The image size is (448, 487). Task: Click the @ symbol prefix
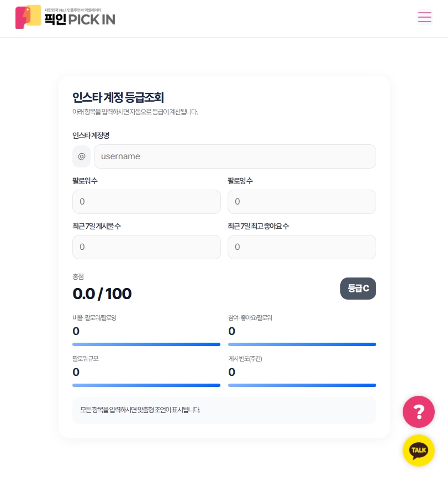(82, 156)
